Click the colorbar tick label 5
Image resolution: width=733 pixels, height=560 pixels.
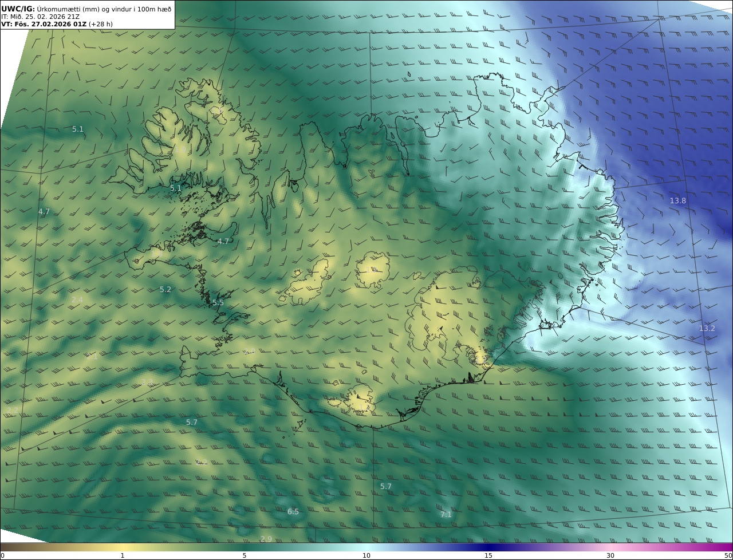click(x=245, y=555)
